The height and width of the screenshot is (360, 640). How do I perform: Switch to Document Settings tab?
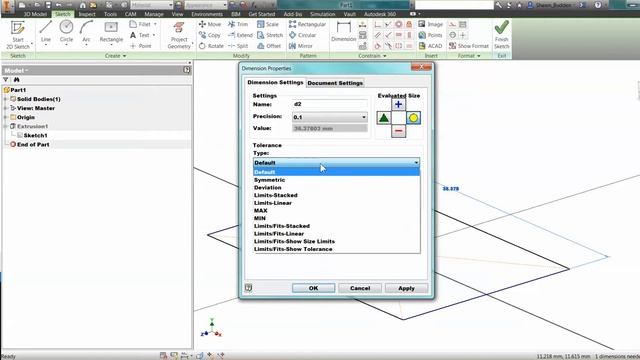coord(335,83)
